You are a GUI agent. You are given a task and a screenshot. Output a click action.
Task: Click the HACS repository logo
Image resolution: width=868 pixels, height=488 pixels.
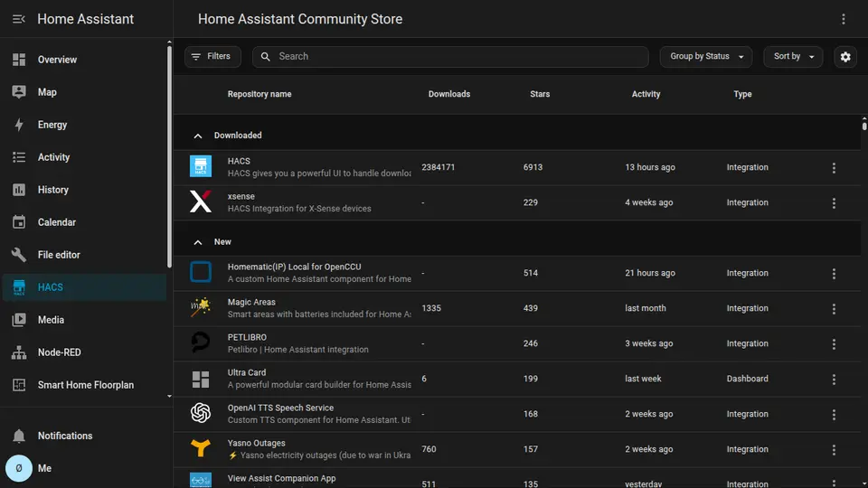tap(201, 166)
